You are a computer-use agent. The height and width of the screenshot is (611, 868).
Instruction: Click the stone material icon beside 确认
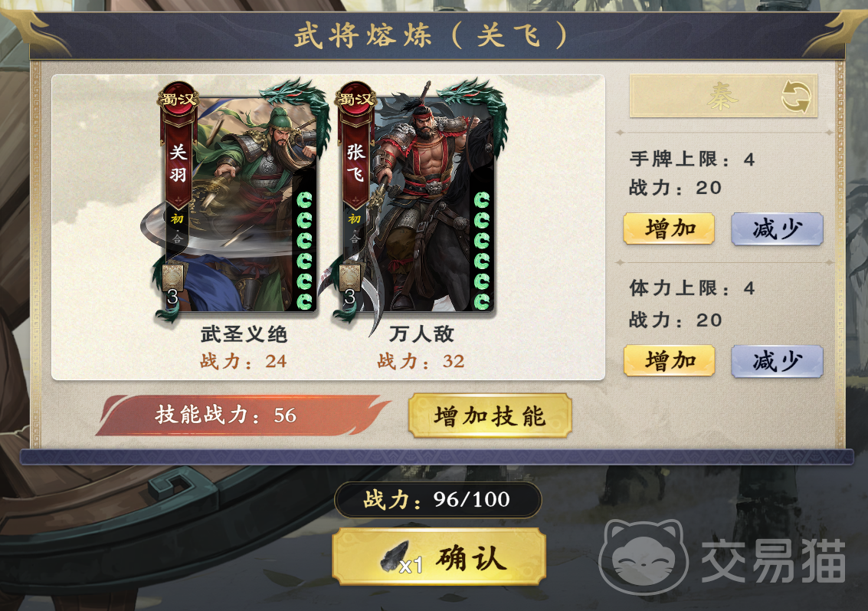(x=396, y=556)
